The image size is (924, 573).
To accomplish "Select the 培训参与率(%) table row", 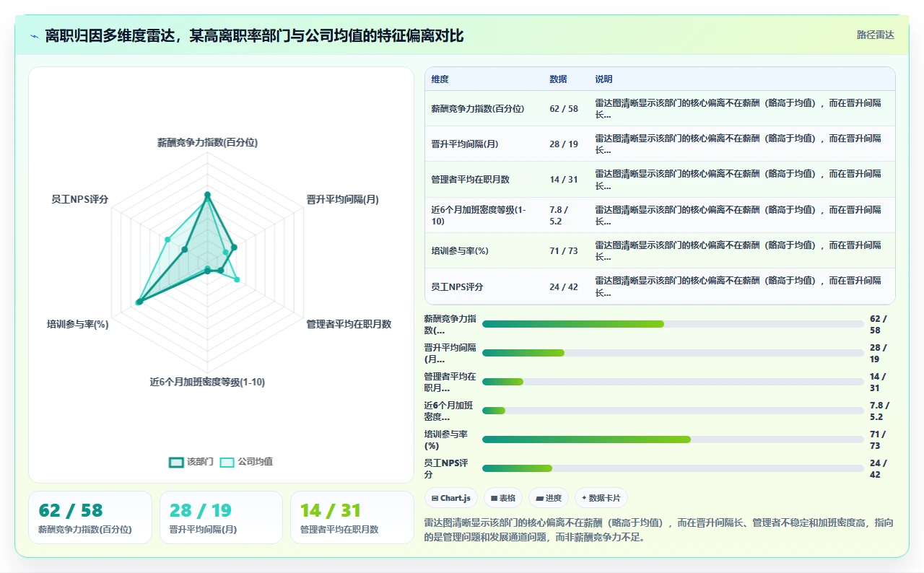I will [x=660, y=250].
